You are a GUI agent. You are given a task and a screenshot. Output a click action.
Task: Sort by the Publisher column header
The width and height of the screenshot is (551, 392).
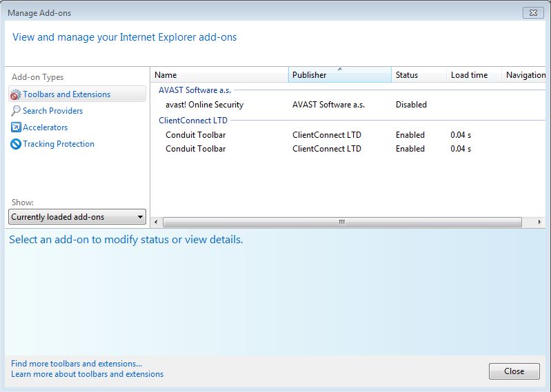[340, 75]
